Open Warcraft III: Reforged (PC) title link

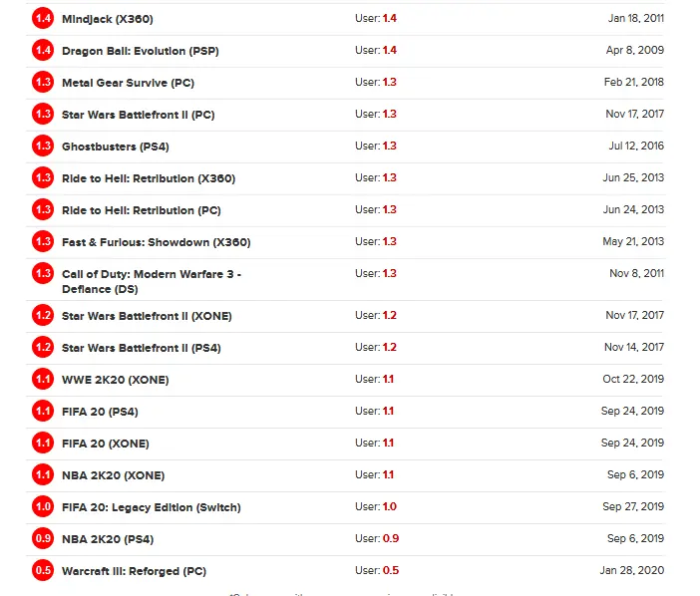tap(134, 571)
